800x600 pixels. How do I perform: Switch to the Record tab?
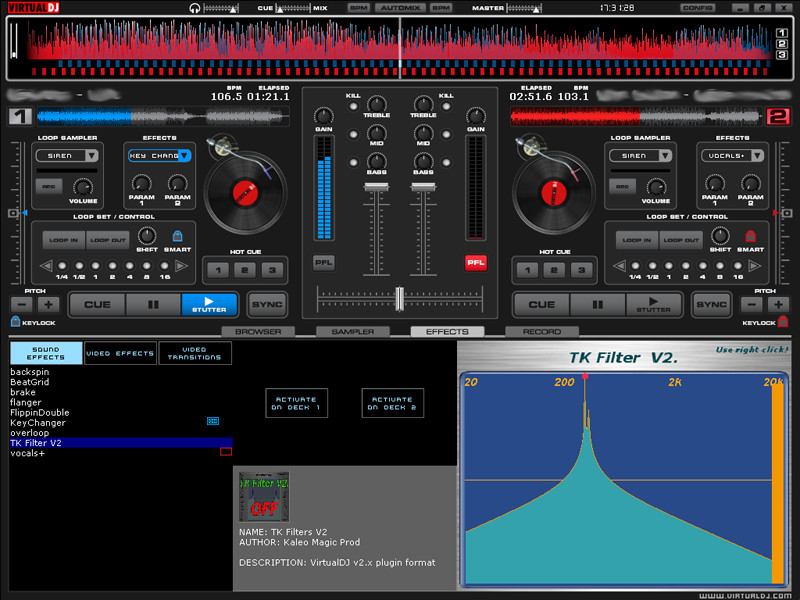(542, 332)
